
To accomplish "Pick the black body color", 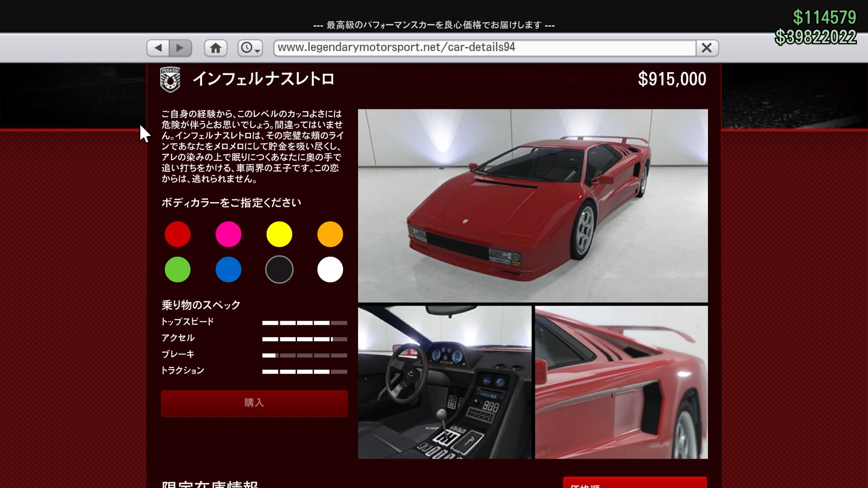I will 279,270.
